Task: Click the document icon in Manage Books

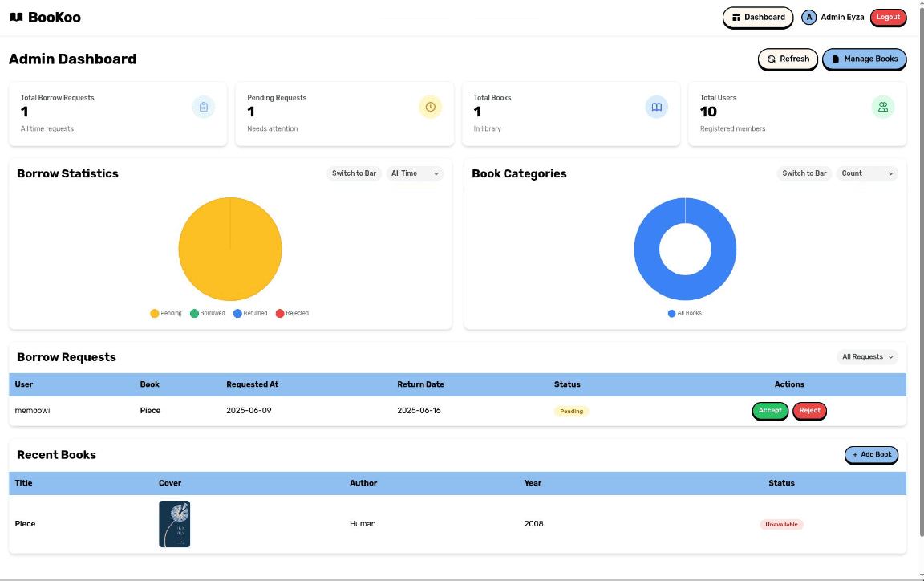Action: tap(835, 59)
